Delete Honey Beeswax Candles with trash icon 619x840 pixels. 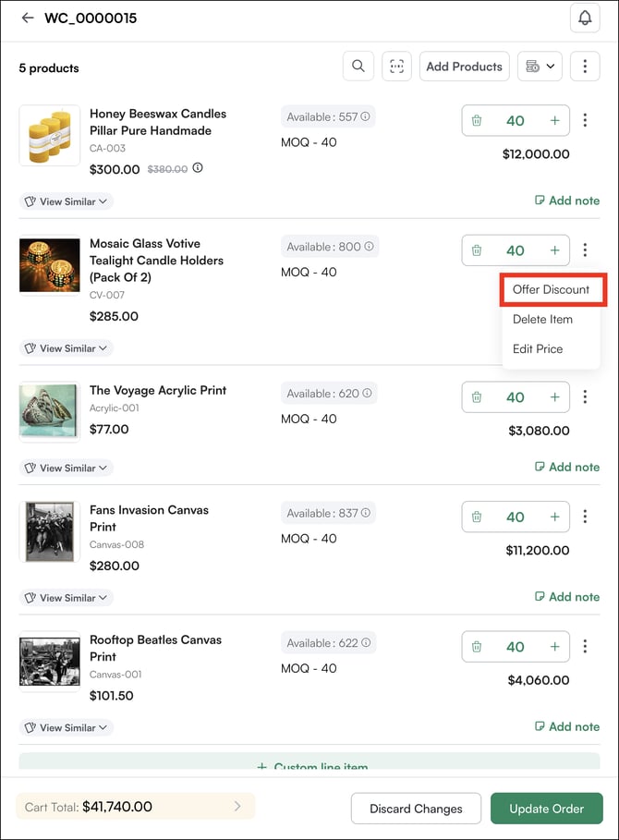click(x=477, y=120)
